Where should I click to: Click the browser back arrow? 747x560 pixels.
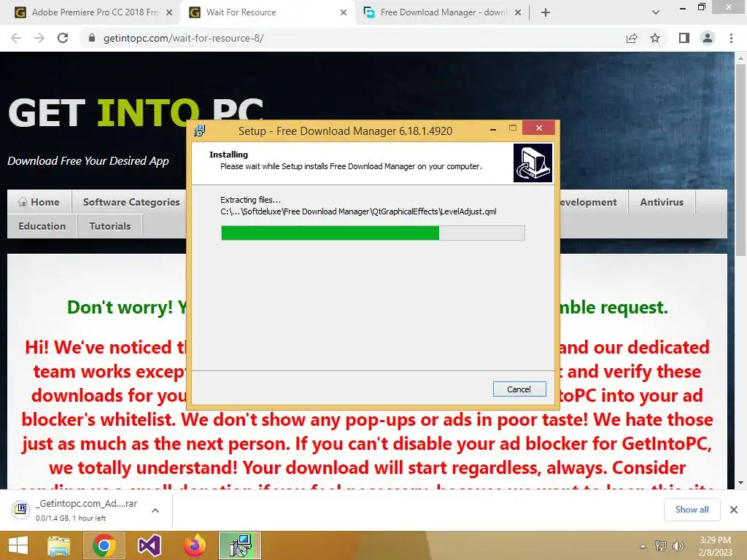16,38
